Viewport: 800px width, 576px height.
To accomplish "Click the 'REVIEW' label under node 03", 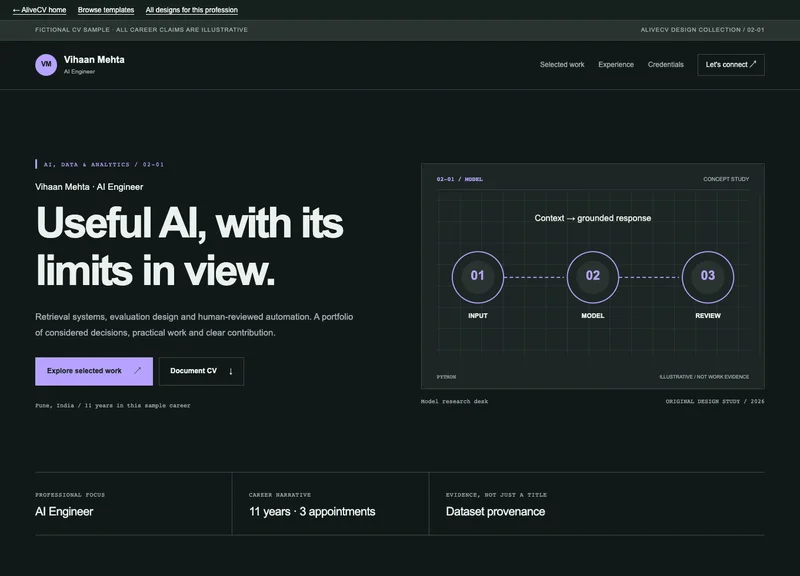I will tap(708, 316).
